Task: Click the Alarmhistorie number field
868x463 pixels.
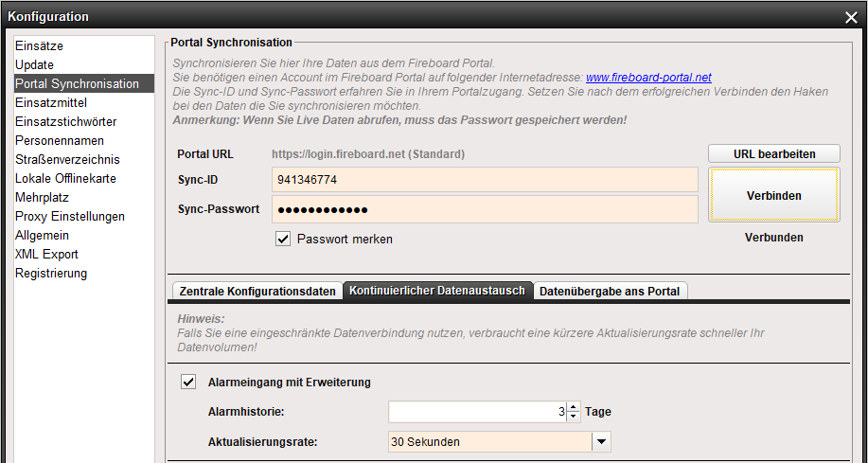Action: tap(473, 412)
